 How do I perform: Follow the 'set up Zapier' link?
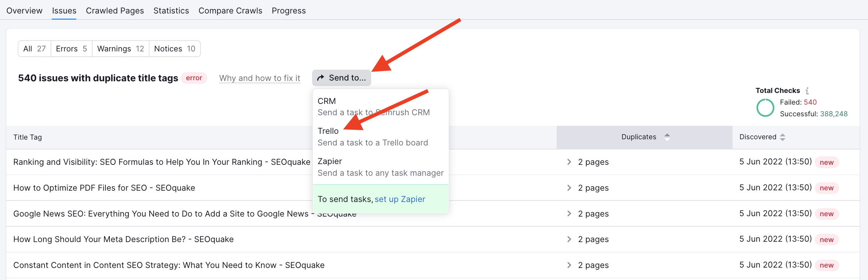click(400, 199)
